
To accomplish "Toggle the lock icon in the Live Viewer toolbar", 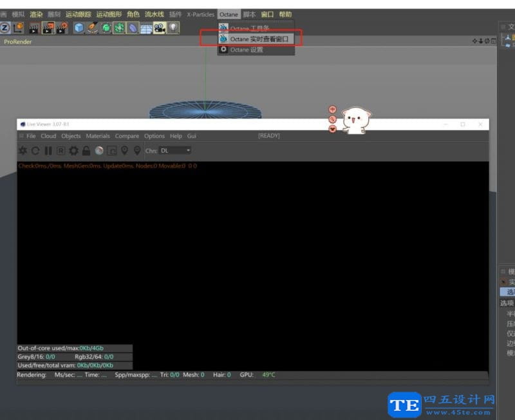I will click(86, 151).
